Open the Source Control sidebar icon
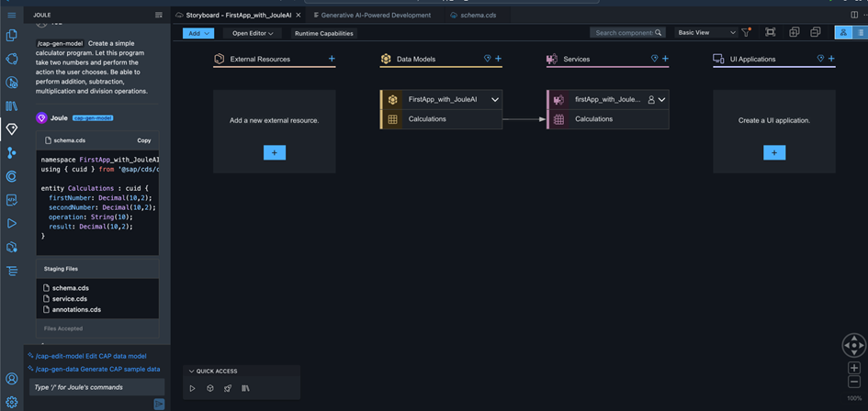Viewport: 868px width, 411px height. pyautogui.click(x=12, y=153)
